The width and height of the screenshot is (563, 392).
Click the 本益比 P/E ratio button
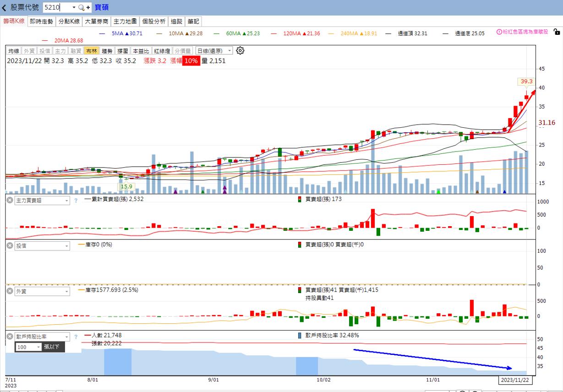click(x=141, y=51)
